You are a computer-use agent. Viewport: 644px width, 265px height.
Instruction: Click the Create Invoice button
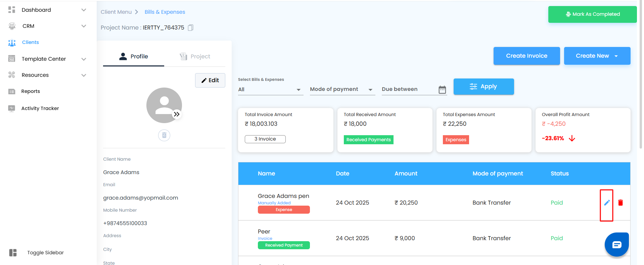[526, 56]
